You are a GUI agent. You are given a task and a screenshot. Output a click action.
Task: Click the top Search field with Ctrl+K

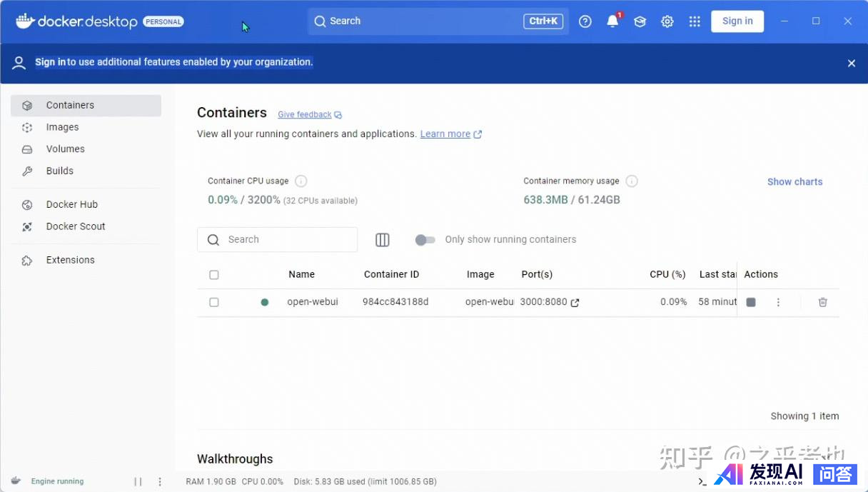pyautogui.click(x=438, y=21)
